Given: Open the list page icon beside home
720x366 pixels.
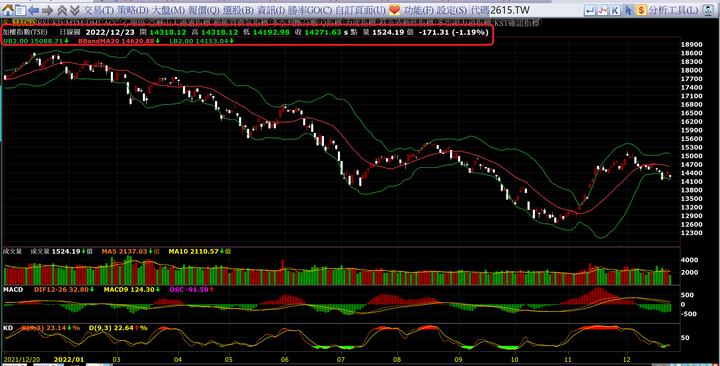Looking at the screenshot, I should [x=20, y=10].
